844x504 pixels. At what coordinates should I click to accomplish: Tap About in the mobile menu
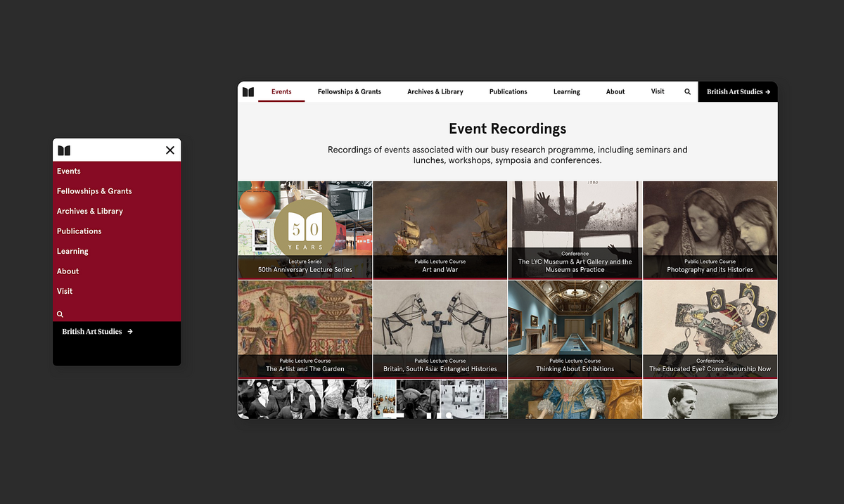tap(68, 271)
